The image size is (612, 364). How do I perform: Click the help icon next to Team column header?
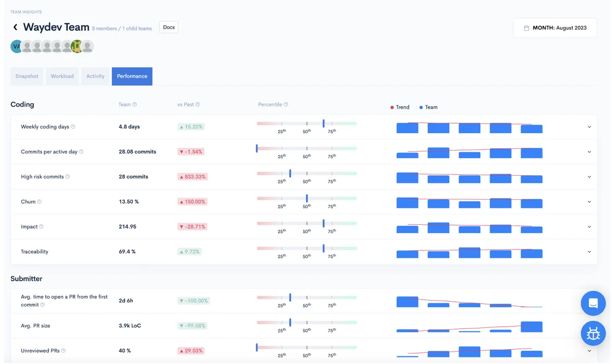point(134,104)
